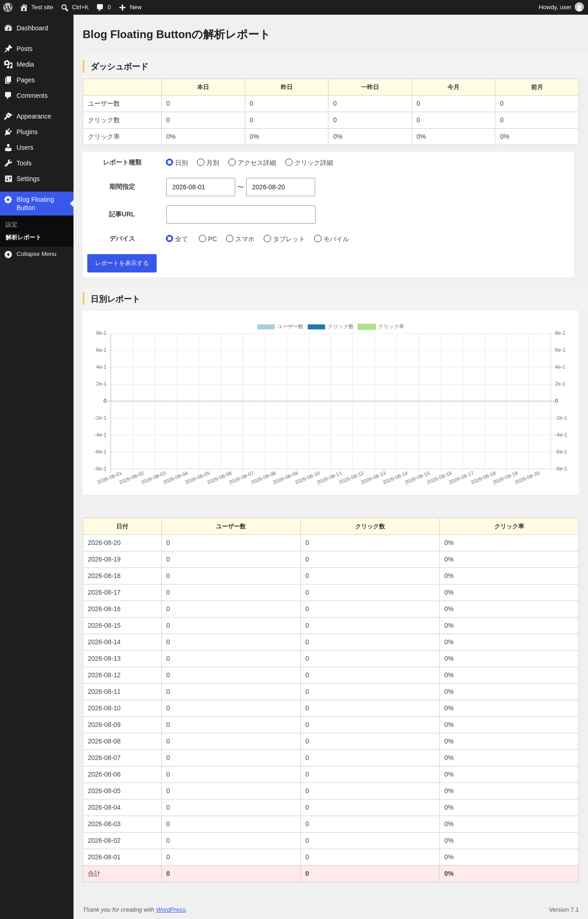588x919 pixels.
Task: Click the end date field 2026-08-20
Action: (x=281, y=187)
